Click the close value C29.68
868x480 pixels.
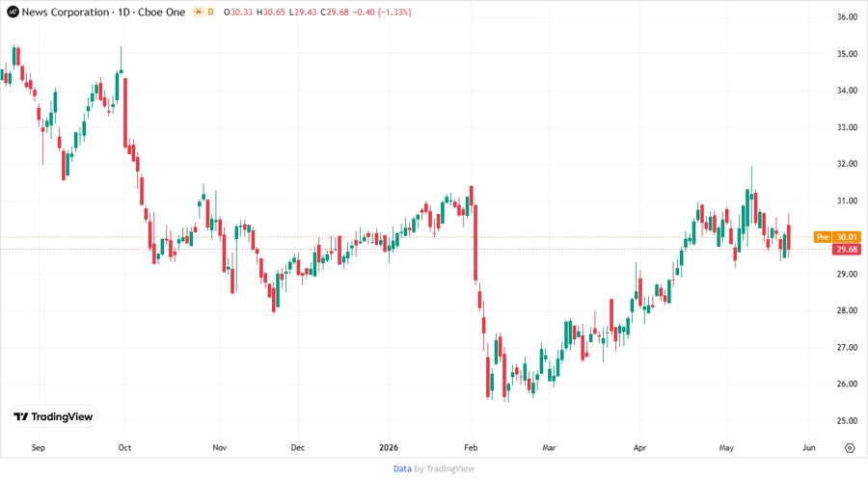click(x=335, y=13)
